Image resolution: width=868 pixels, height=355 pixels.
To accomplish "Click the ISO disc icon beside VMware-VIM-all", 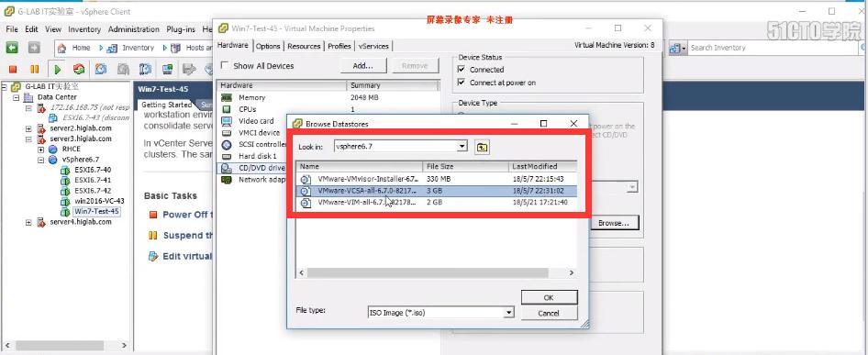I will pyautogui.click(x=306, y=203).
